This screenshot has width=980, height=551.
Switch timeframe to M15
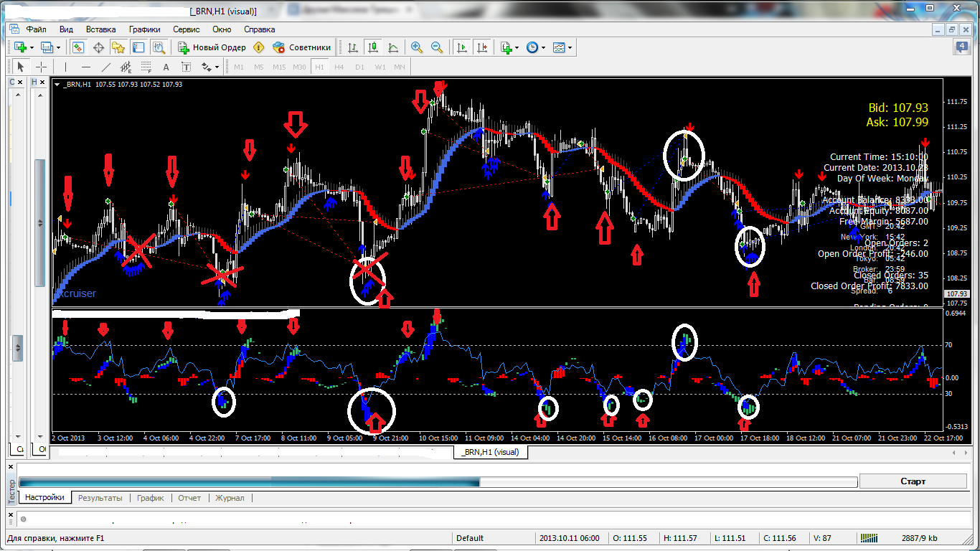[x=279, y=67]
